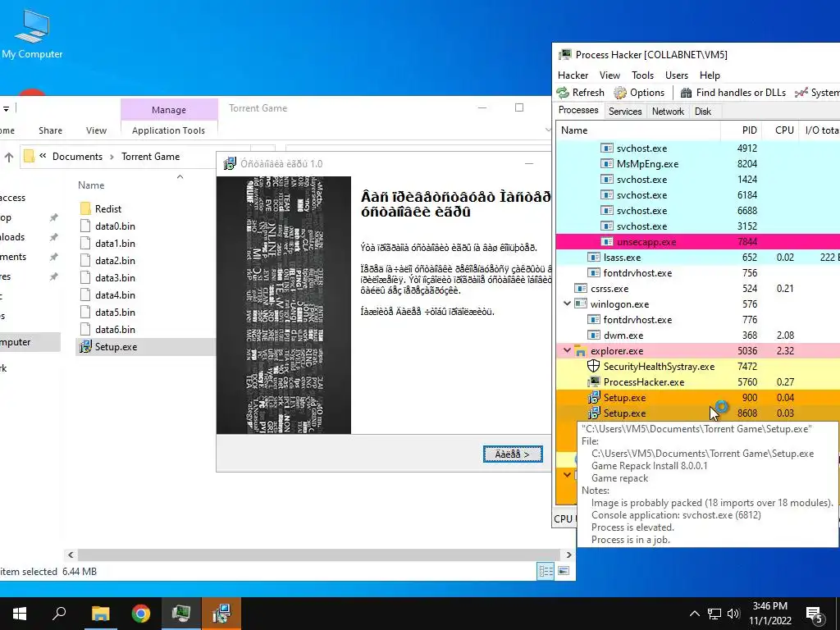Click Explorer horizontal scrollbar right arrow
The height and width of the screenshot is (630, 840).
click(x=569, y=555)
